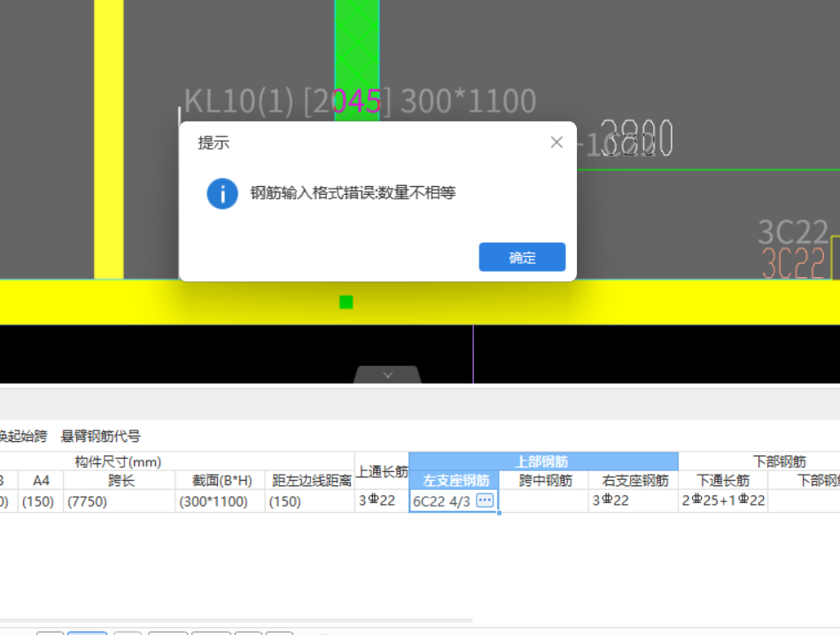840x635 pixels.
Task: Click the green grip square on beam
Action: [x=346, y=303]
